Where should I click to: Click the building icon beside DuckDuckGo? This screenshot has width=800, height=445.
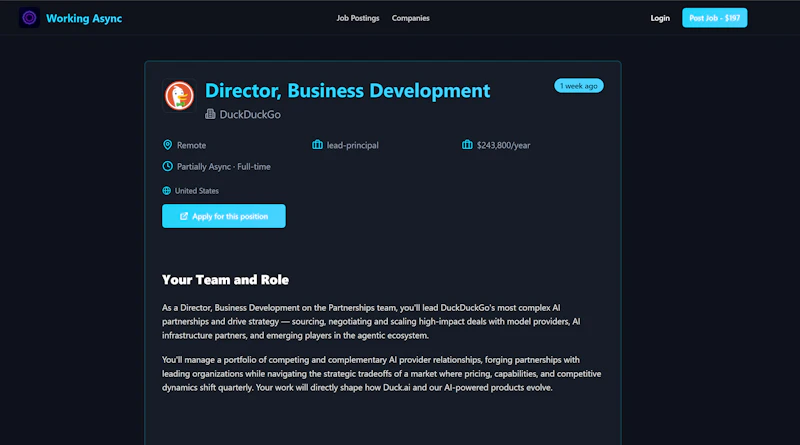(x=210, y=114)
